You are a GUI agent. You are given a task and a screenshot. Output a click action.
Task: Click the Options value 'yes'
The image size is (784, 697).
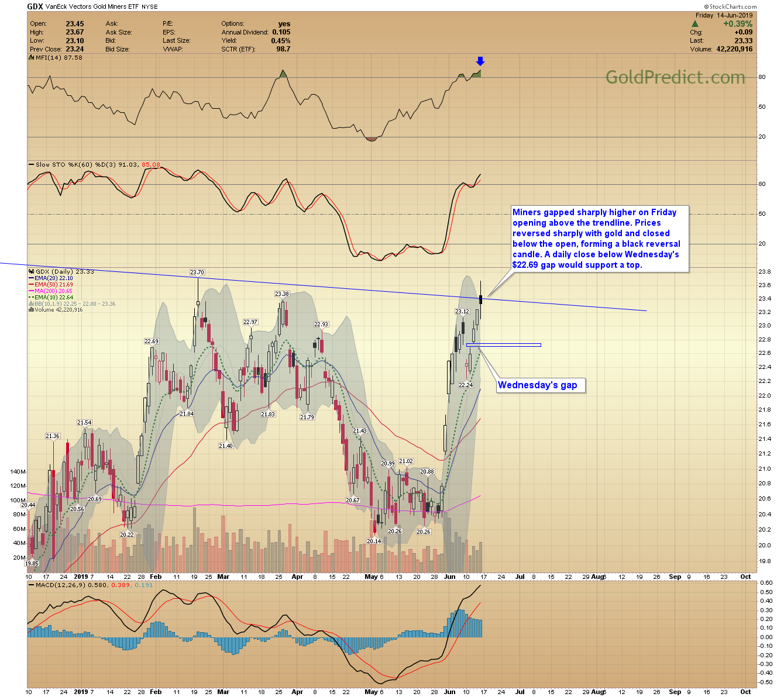[284, 24]
